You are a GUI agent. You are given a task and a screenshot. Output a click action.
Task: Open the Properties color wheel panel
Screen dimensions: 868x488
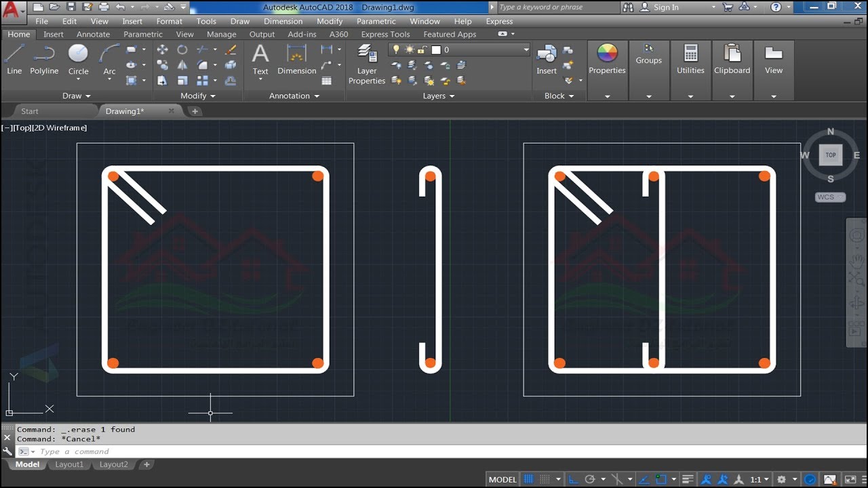pos(607,59)
